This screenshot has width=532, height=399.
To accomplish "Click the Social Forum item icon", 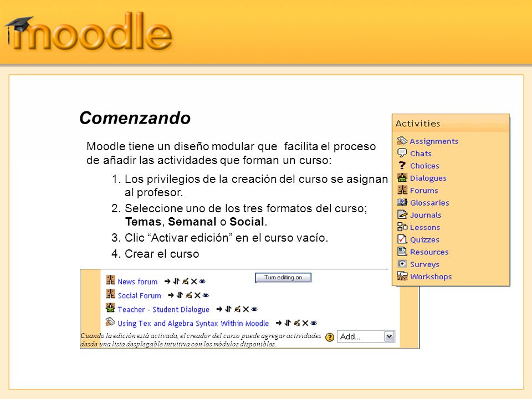I will 110,294.
